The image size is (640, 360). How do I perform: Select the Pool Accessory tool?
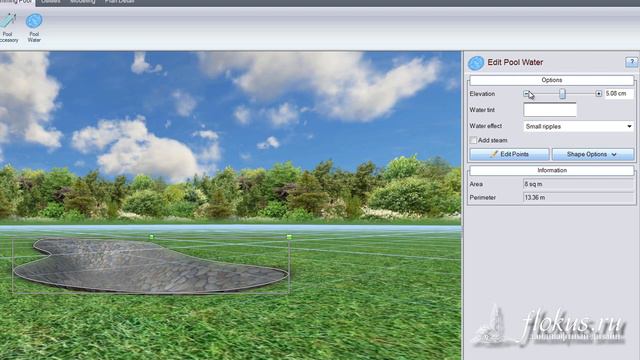coord(8,28)
